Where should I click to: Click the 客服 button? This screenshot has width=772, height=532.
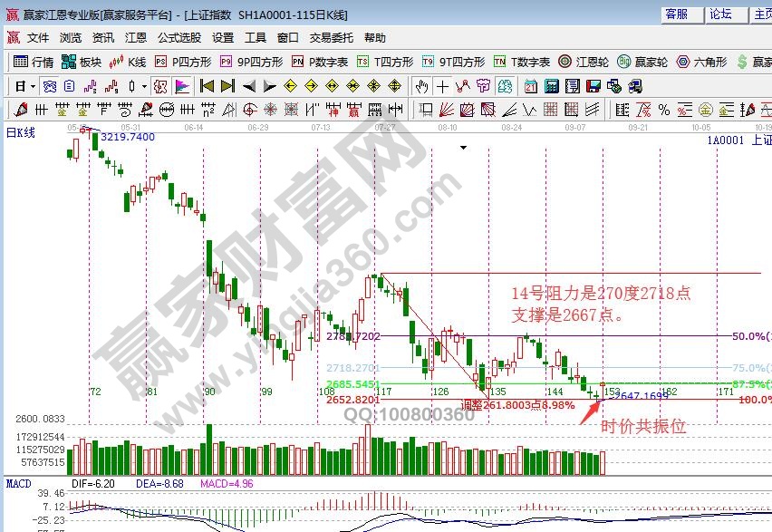coord(676,15)
